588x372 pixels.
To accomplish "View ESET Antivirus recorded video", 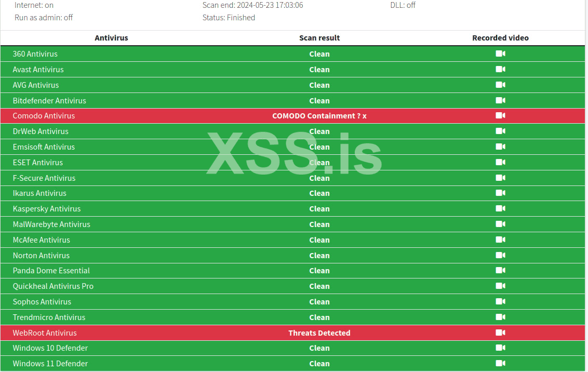I will (x=500, y=162).
